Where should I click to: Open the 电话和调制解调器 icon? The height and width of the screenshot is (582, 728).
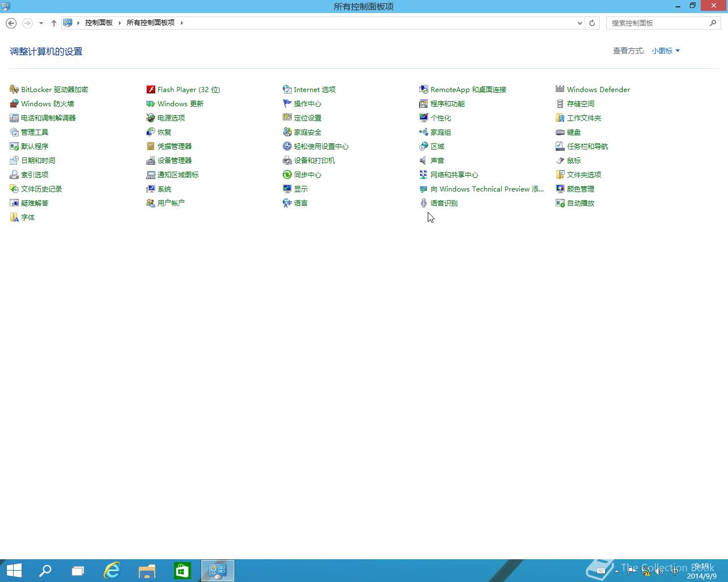point(14,118)
